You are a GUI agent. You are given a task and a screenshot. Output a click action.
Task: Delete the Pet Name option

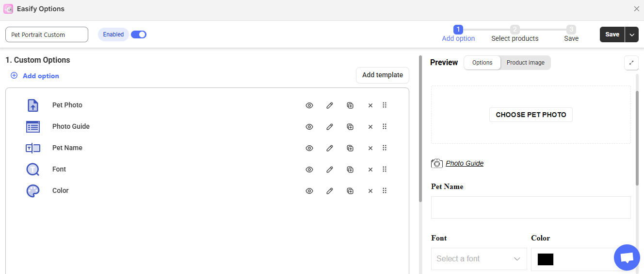[370, 148]
